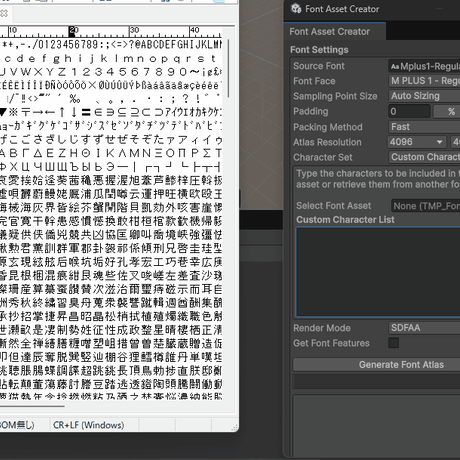Viewport: 460px width, 460px height.
Task: Click the ruler mark 40 in editor
Action: 194,30
